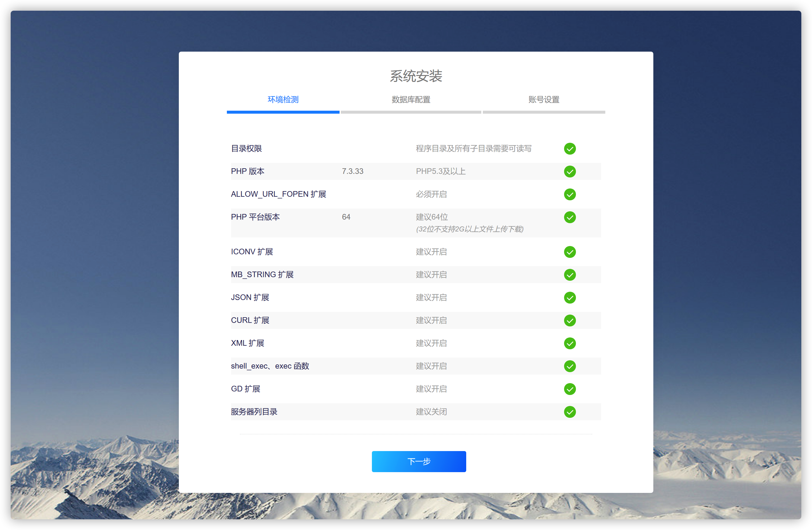Click check icon in XML 扩展 row

tap(569, 343)
